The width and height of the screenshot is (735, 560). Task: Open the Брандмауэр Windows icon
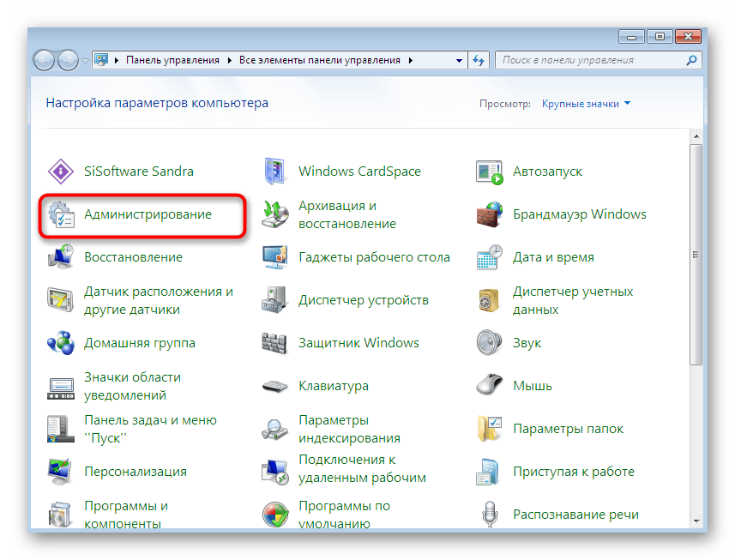point(490,214)
